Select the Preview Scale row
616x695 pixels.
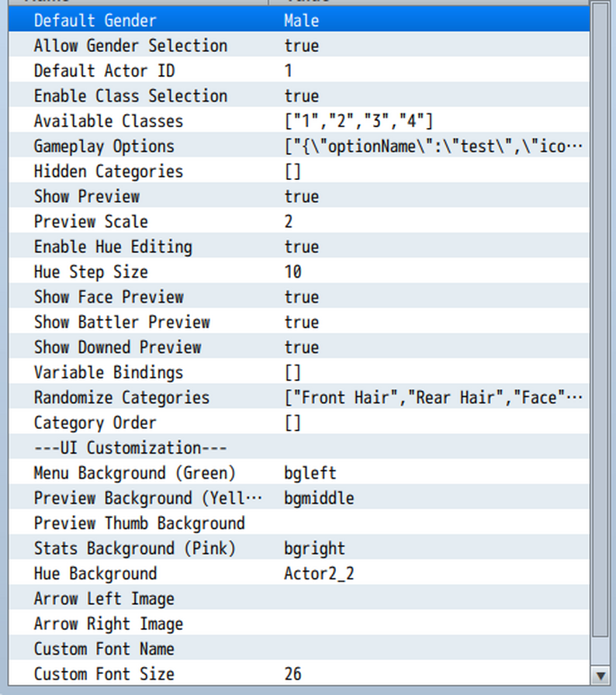click(x=299, y=221)
